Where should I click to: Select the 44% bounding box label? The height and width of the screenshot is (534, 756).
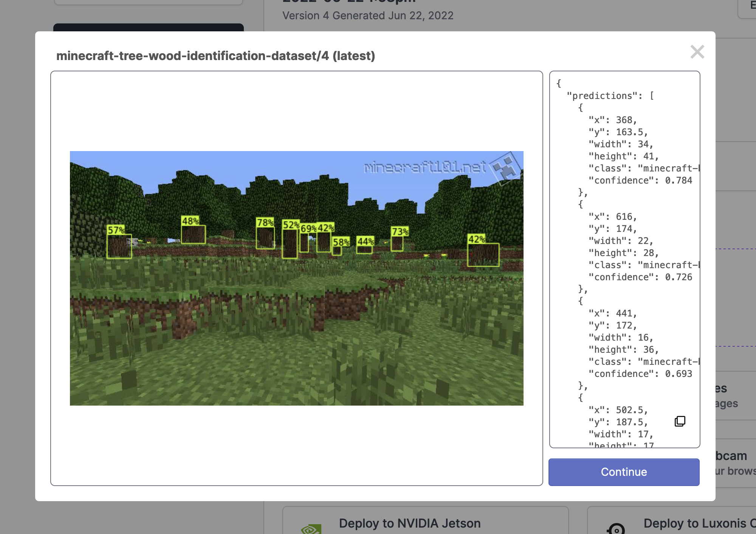click(x=365, y=241)
